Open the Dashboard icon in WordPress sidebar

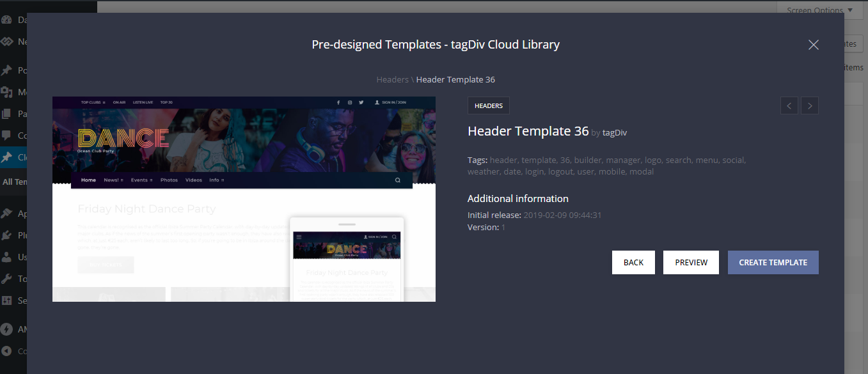(6, 20)
